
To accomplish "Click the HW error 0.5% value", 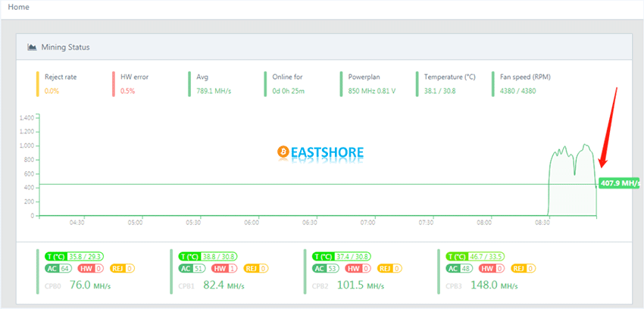I will pos(128,91).
